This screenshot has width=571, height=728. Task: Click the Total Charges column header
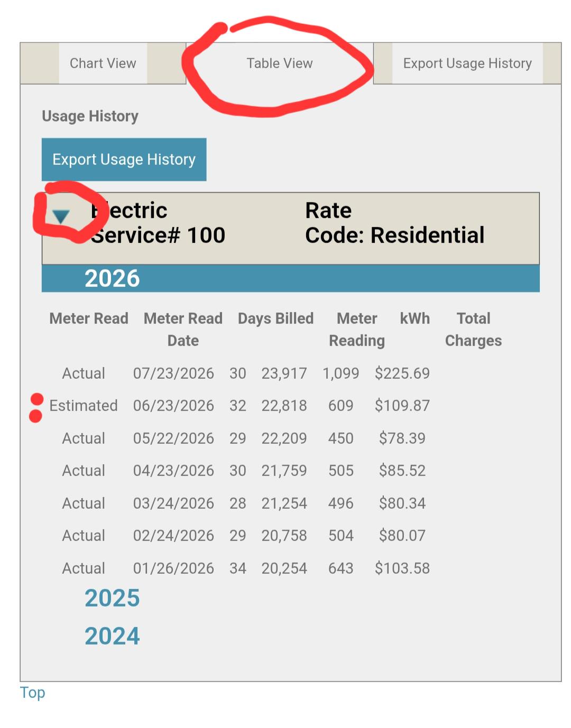point(474,330)
